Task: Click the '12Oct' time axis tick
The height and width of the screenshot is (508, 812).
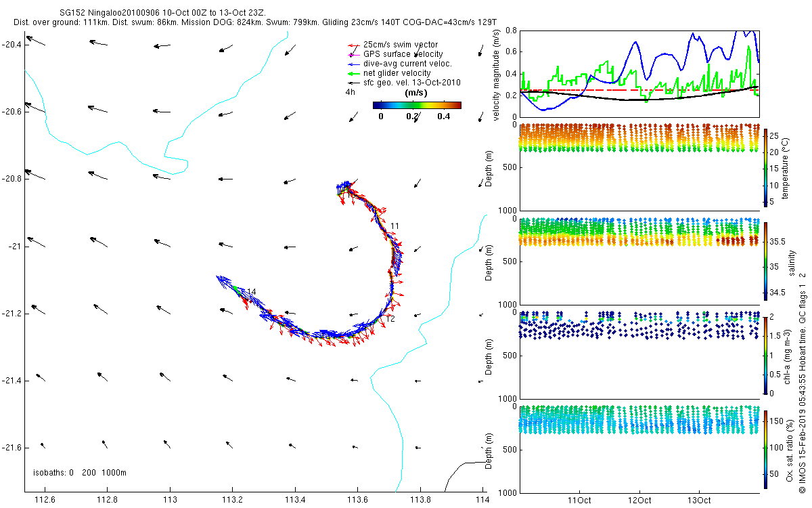Action: [x=639, y=501]
